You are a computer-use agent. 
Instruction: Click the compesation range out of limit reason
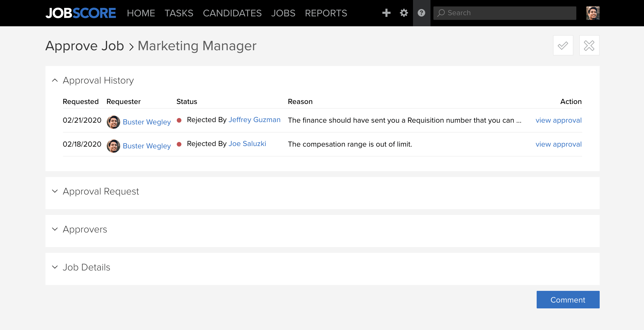(x=350, y=144)
